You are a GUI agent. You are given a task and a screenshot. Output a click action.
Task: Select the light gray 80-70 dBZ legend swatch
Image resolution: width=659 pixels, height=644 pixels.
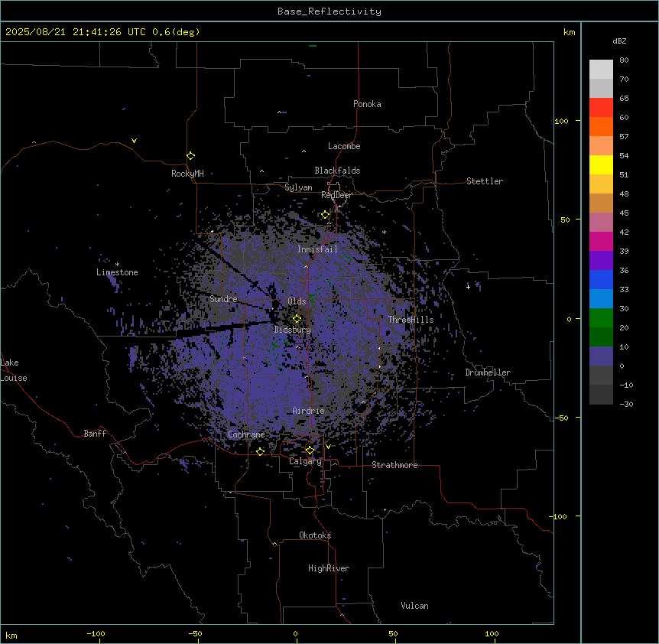tap(601, 70)
